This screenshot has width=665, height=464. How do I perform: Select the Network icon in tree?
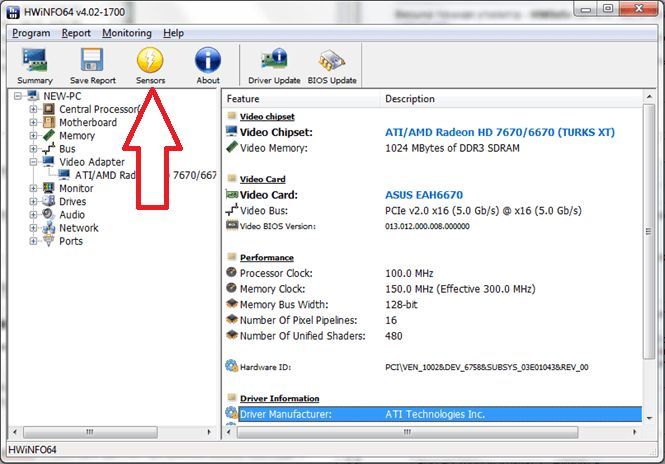(x=49, y=228)
